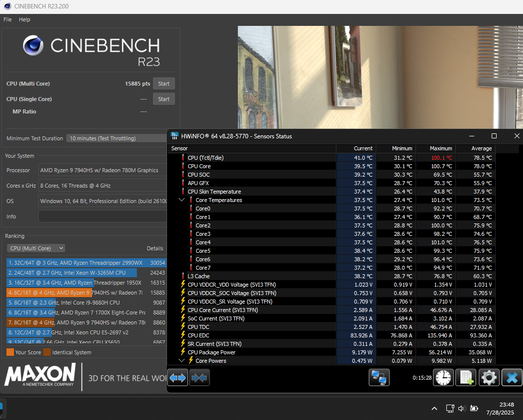Viewport: 523px width, 420px height.
Task: Click the lightning icon beside CPU EDC
Action: (x=183, y=335)
